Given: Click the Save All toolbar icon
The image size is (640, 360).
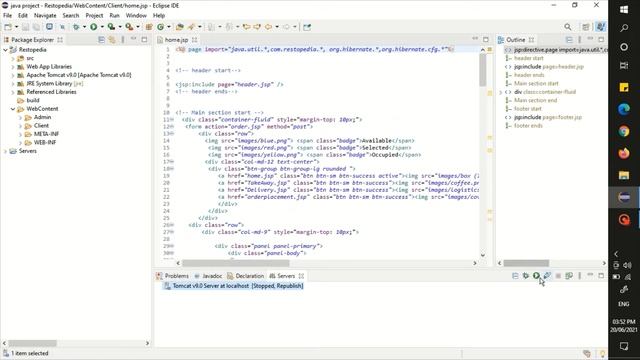Looking at the screenshot, I should [36, 27].
